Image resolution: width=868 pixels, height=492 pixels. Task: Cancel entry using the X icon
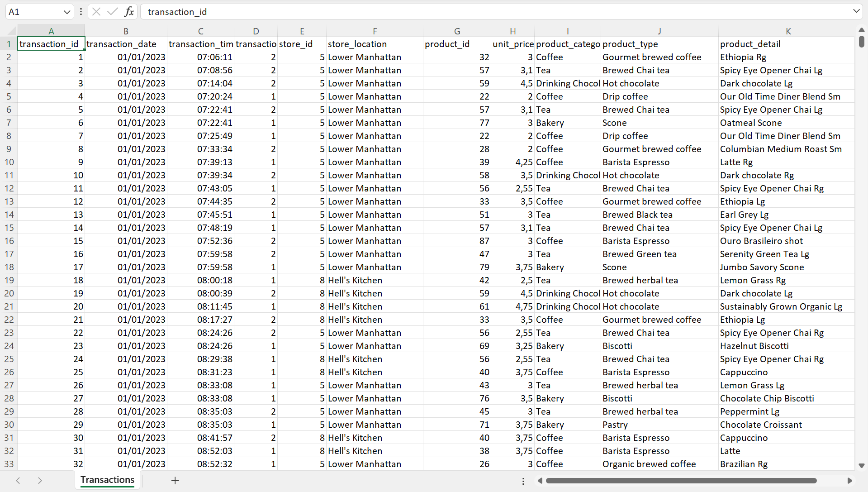click(x=96, y=11)
